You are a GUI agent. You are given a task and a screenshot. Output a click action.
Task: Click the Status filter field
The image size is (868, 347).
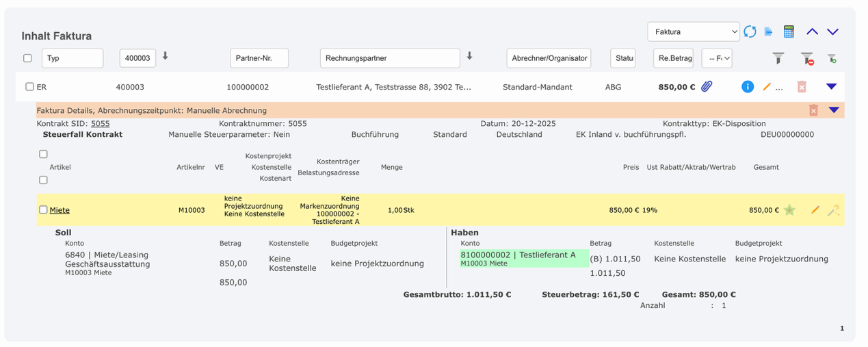[x=622, y=58]
